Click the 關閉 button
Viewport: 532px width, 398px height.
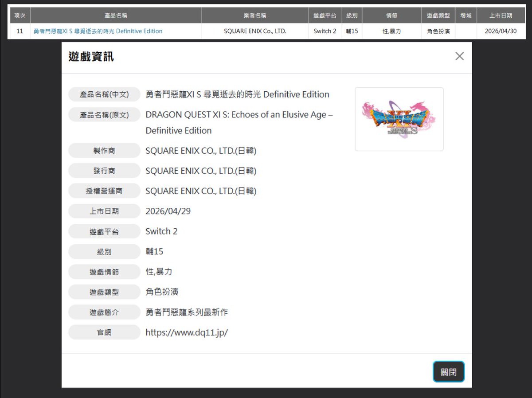click(448, 372)
